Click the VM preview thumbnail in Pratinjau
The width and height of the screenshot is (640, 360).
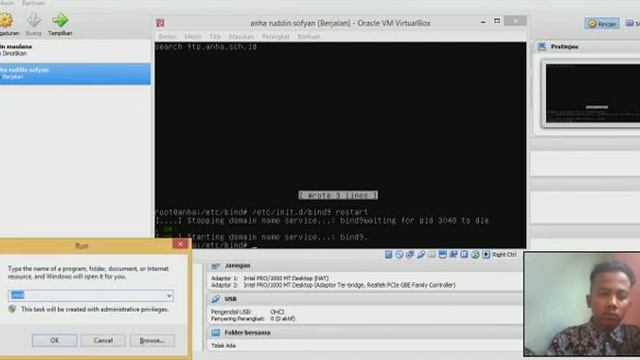tap(593, 93)
